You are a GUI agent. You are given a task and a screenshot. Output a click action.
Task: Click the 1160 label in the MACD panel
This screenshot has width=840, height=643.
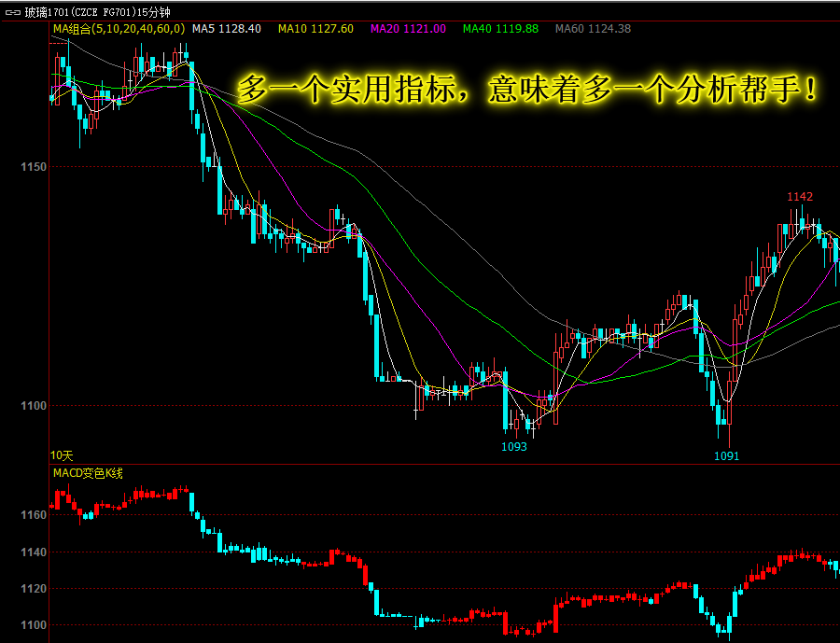point(34,515)
